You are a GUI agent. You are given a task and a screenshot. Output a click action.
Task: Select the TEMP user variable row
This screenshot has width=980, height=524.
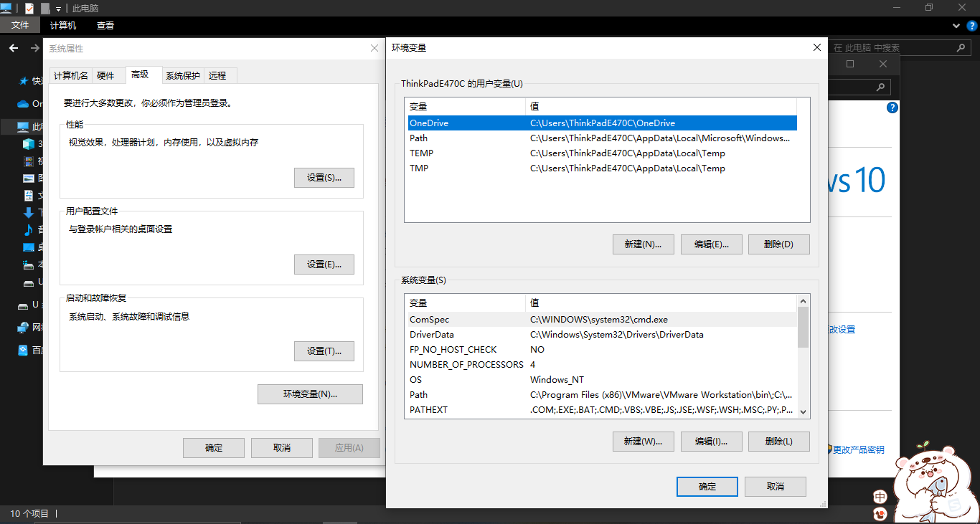tap(603, 153)
